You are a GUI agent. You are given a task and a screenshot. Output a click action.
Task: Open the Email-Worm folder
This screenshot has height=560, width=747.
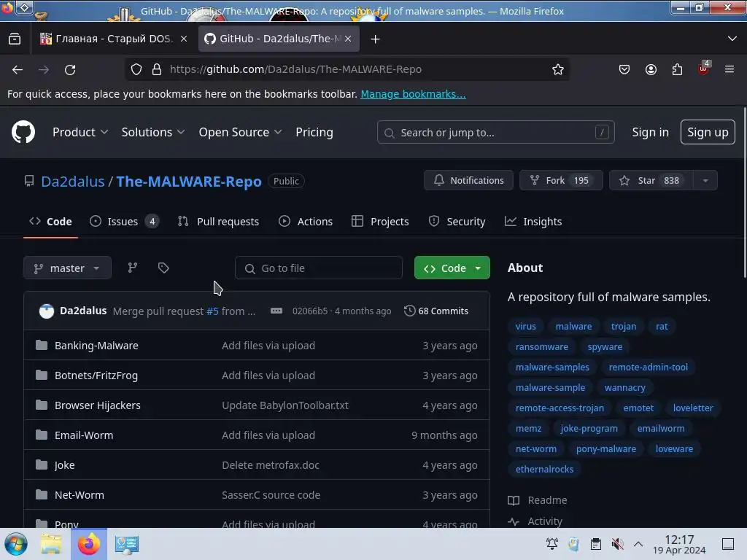[84, 435]
